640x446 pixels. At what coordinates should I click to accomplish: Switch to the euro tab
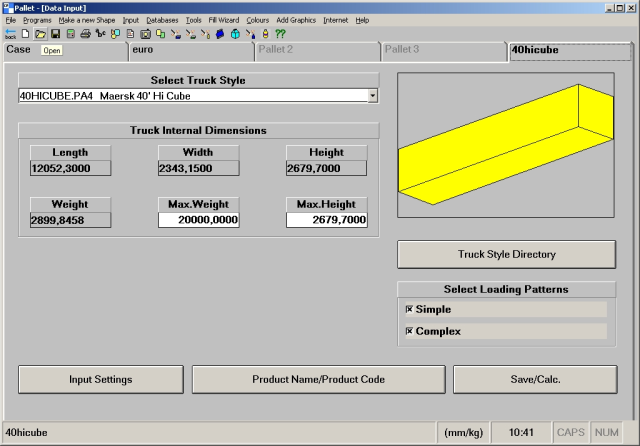(192, 51)
